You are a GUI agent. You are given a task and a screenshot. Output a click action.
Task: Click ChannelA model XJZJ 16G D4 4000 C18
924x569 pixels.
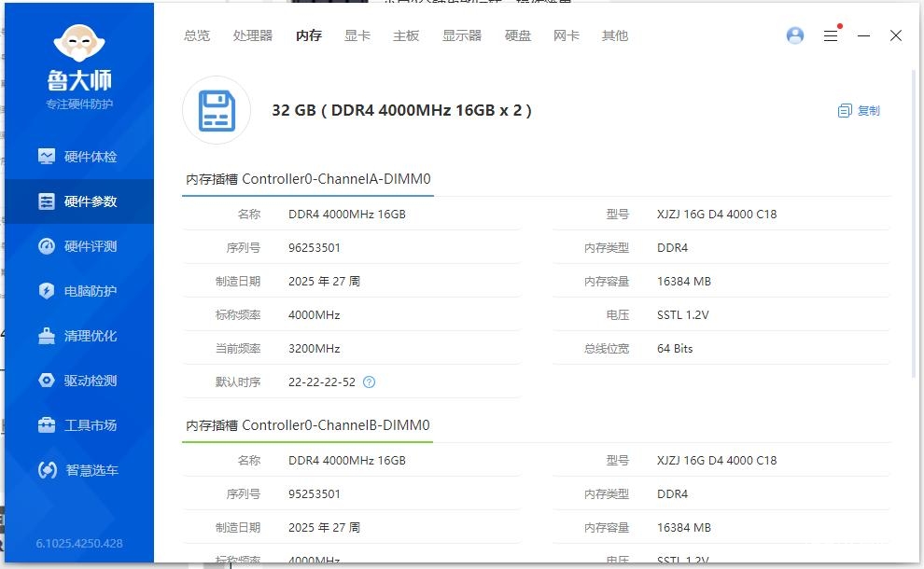[717, 215]
